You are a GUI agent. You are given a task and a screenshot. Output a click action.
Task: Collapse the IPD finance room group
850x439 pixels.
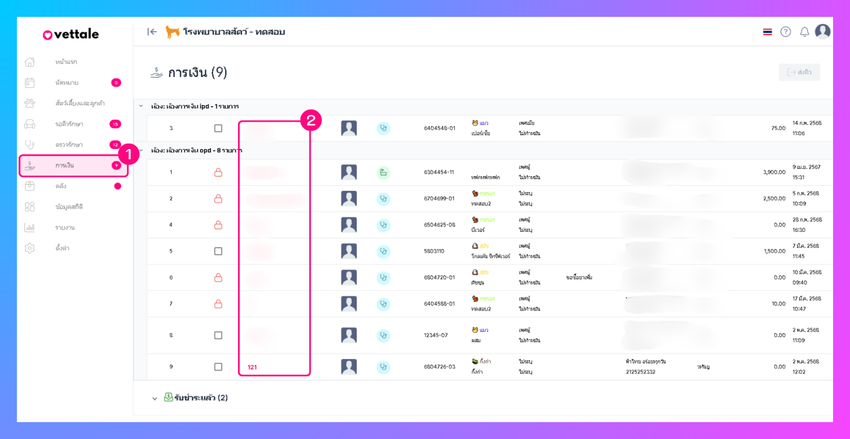[141, 106]
